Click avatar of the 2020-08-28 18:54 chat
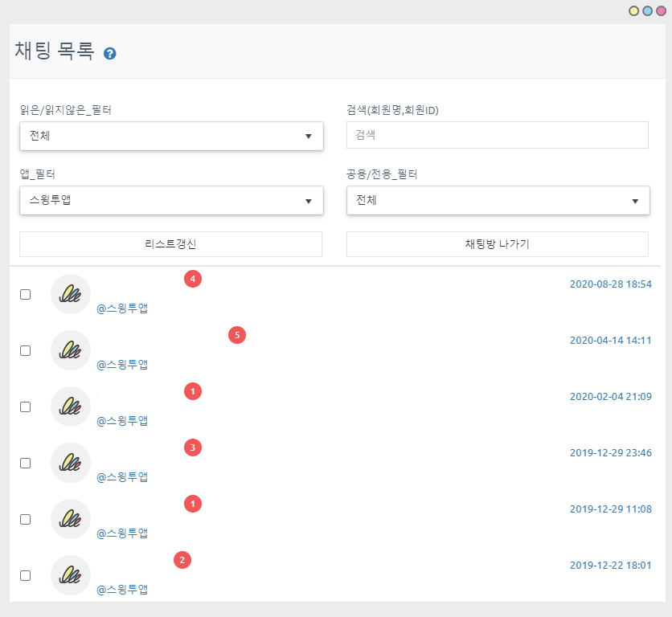672x617 pixels. (x=71, y=294)
